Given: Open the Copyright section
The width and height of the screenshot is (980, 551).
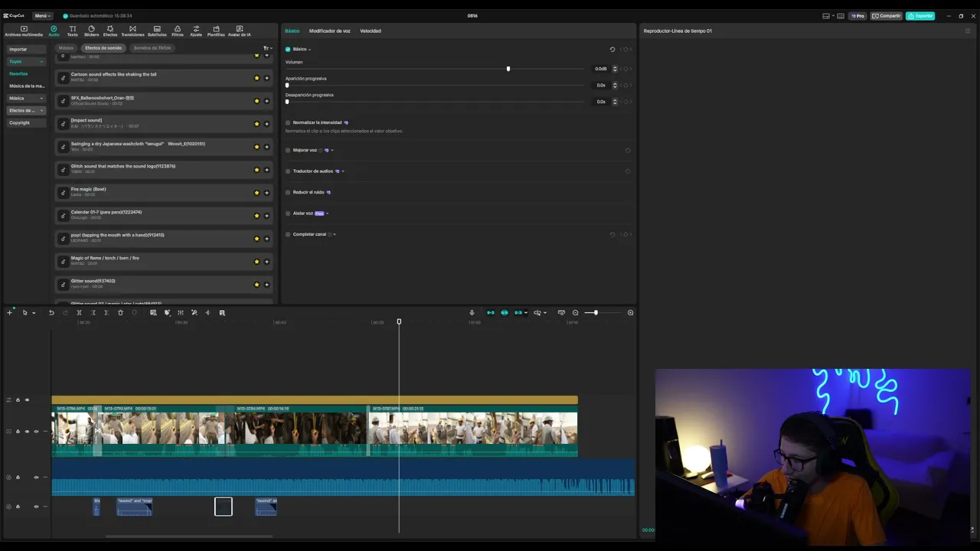Looking at the screenshot, I should [26, 122].
